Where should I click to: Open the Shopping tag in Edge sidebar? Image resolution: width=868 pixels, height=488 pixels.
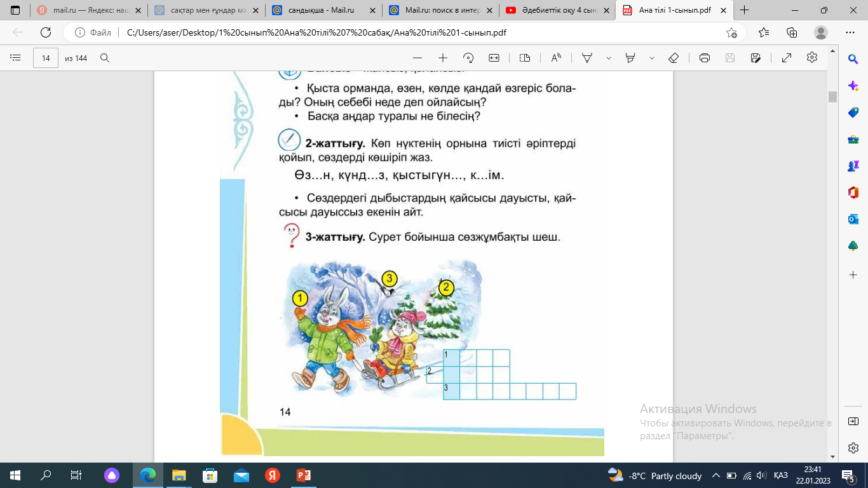click(x=853, y=112)
